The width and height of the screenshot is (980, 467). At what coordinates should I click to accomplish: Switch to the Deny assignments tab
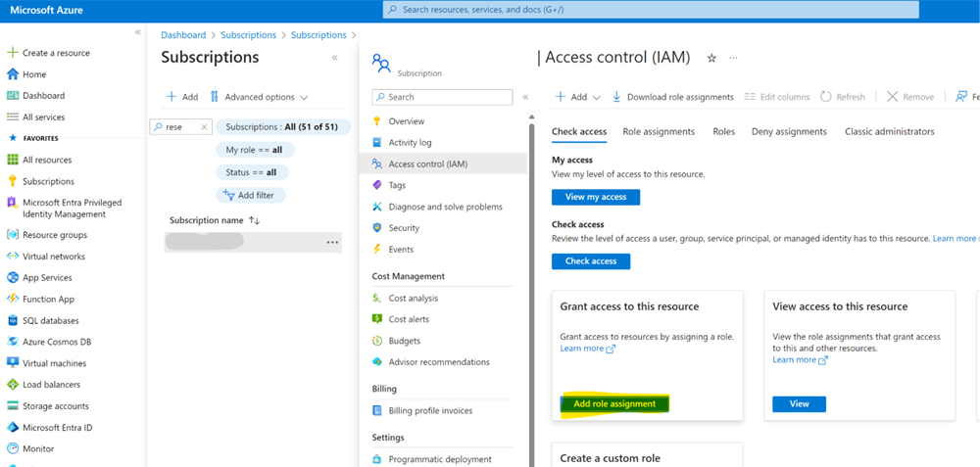[789, 132]
